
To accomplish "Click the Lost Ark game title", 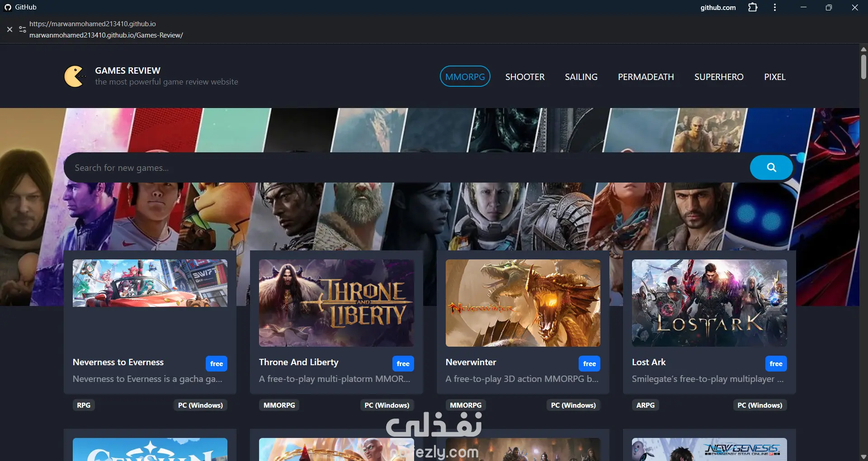I will coord(649,362).
